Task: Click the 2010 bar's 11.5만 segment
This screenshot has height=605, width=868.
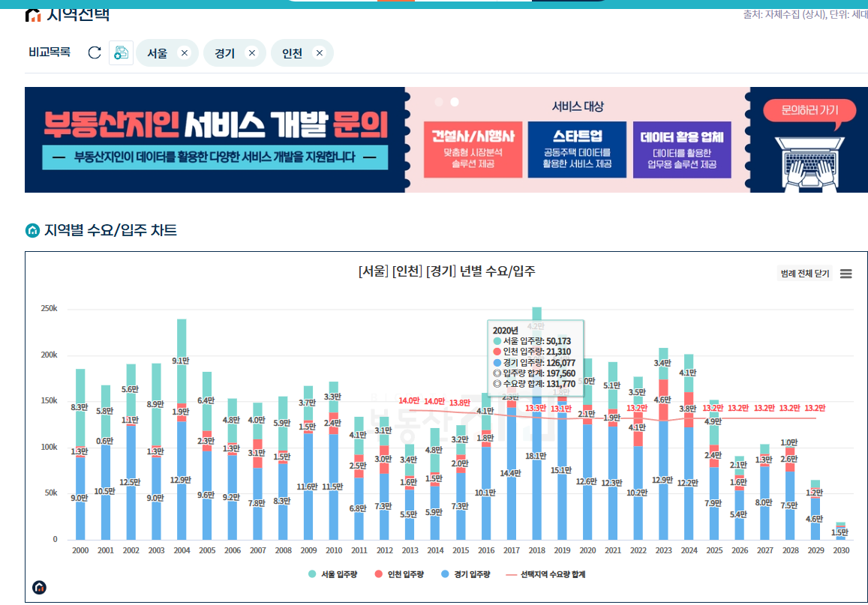Action: tap(333, 487)
